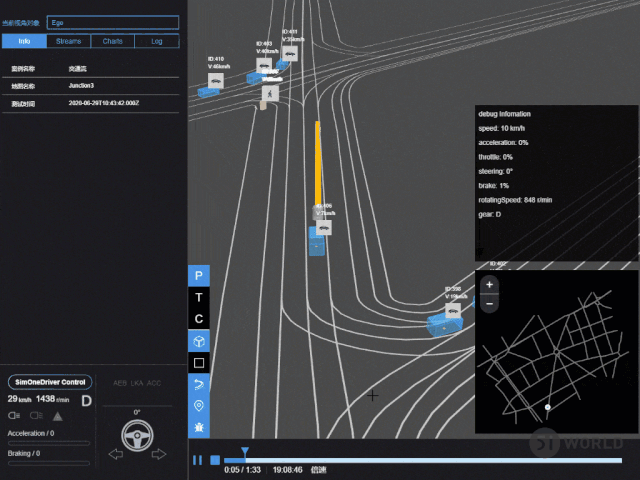Open the playback speed selector (倍速)
The image size is (640, 480).
[319, 469]
